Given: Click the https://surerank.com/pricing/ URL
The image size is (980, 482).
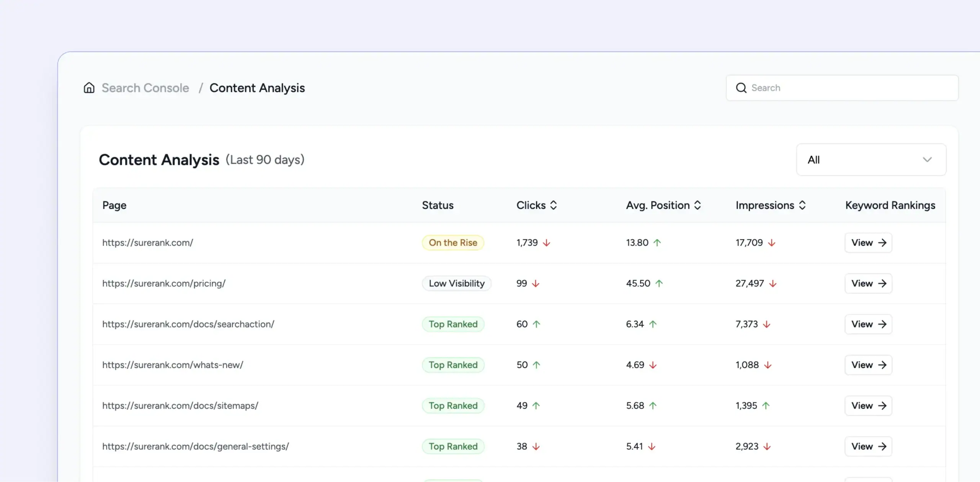Looking at the screenshot, I should 164,283.
